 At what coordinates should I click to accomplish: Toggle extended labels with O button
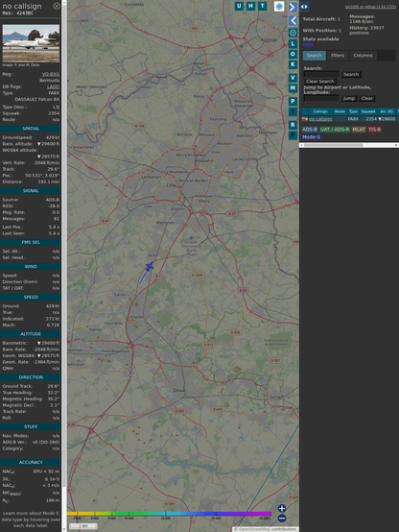pos(293,54)
